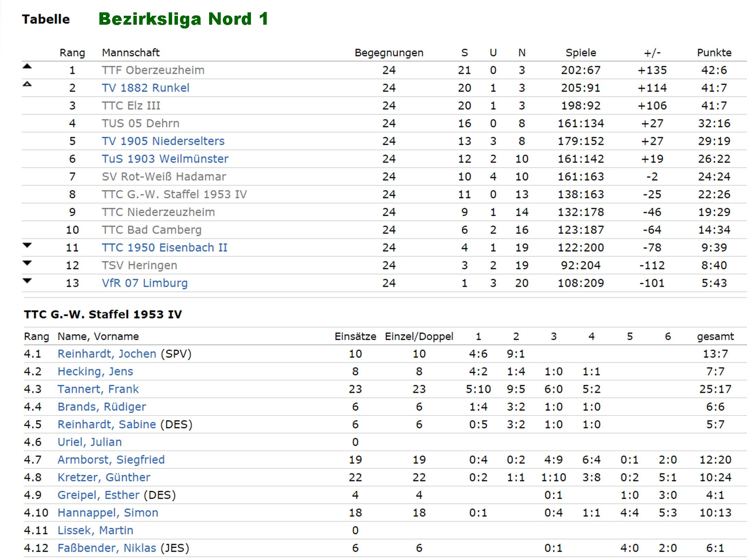Click the bold TTC G.-W. Staffel 1953 IV heading
The image size is (747, 560).
(x=103, y=314)
